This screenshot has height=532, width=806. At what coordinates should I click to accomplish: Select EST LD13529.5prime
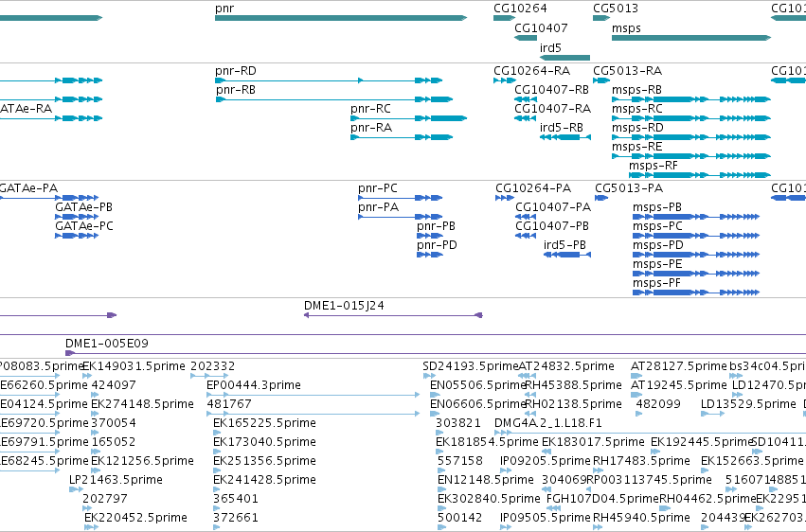tap(713, 414)
